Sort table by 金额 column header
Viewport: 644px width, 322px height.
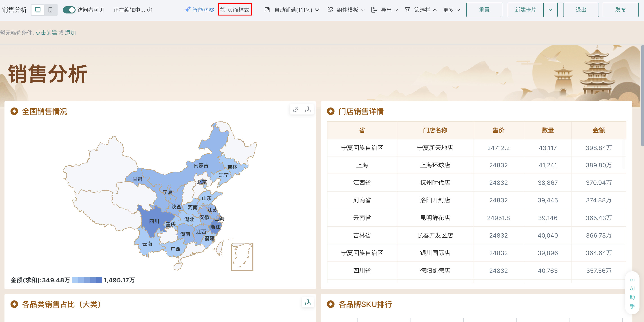click(599, 130)
